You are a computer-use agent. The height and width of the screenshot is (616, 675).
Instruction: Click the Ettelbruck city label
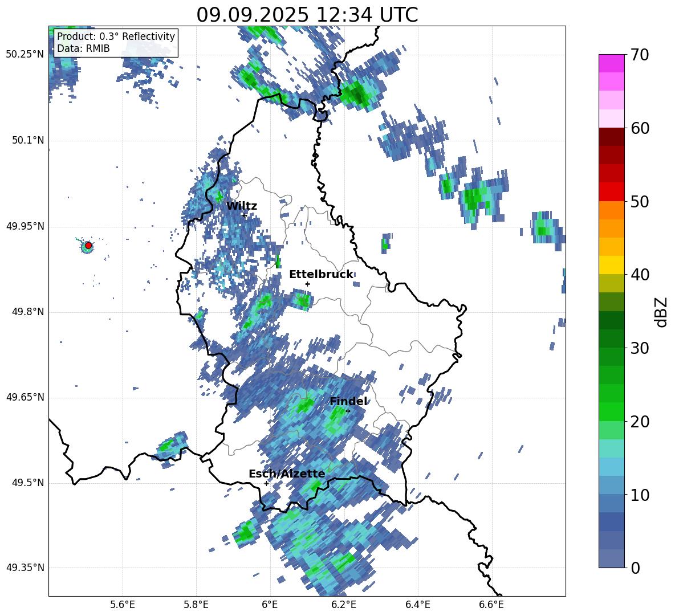321,275
